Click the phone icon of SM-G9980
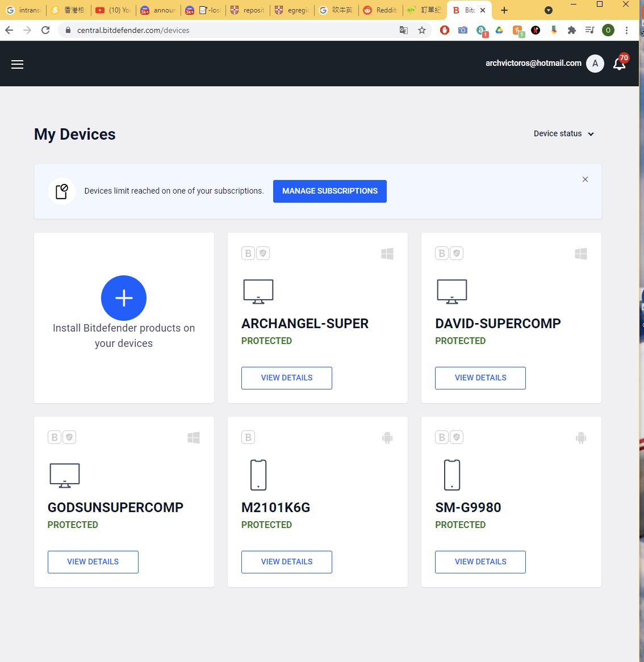 pyautogui.click(x=452, y=475)
